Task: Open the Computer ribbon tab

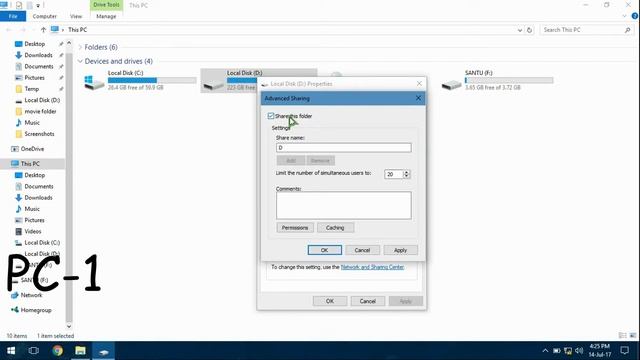Action: (x=44, y=16)
